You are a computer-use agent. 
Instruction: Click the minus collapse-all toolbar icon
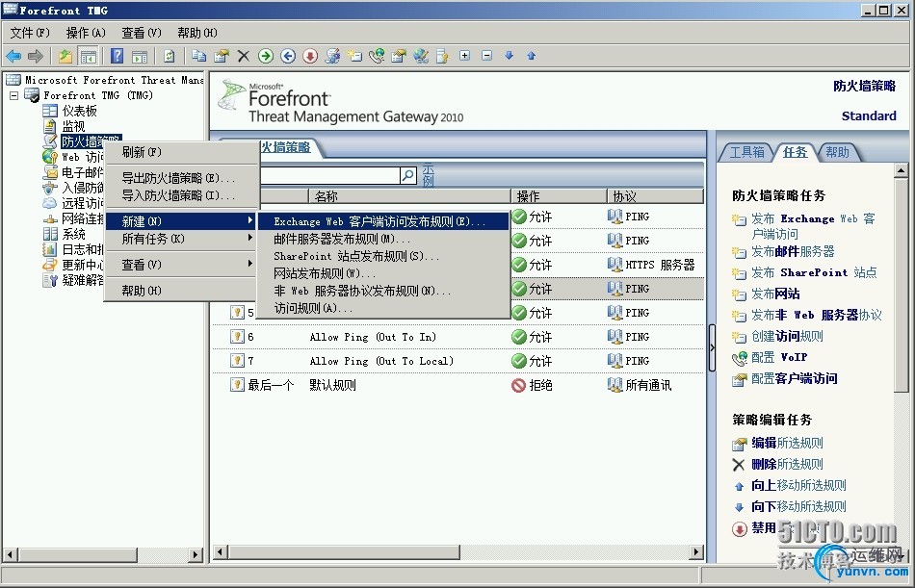point(486,56)
